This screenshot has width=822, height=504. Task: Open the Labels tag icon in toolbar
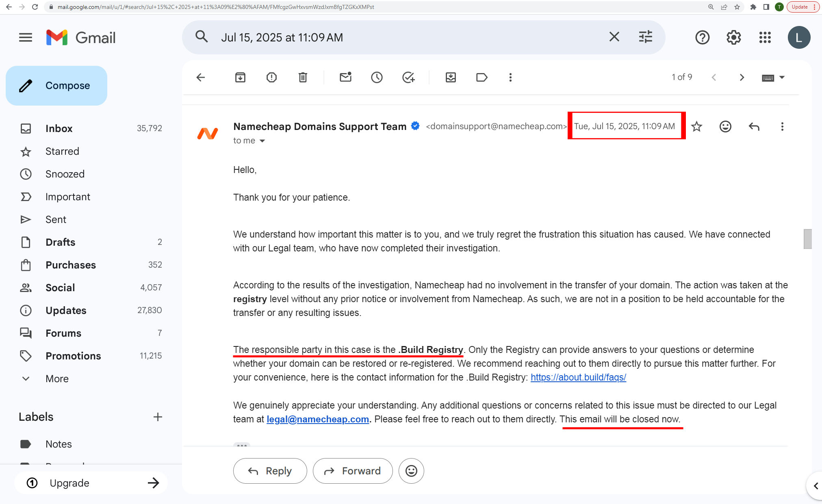481,77
